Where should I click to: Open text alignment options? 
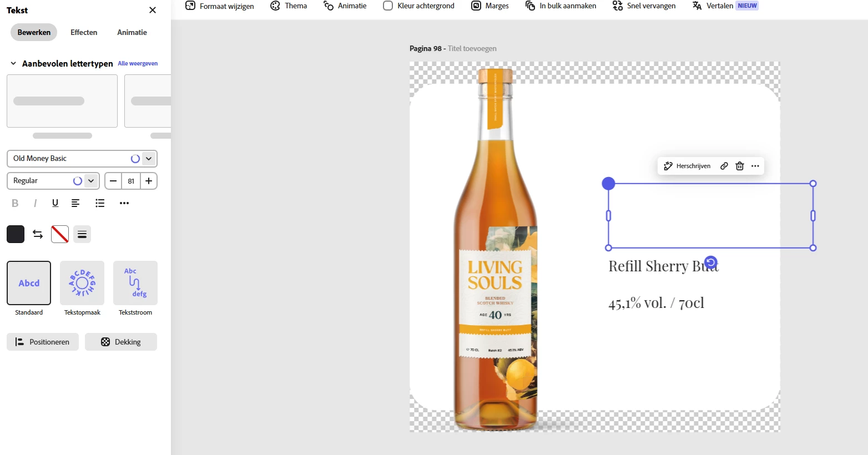coord(75,203)
